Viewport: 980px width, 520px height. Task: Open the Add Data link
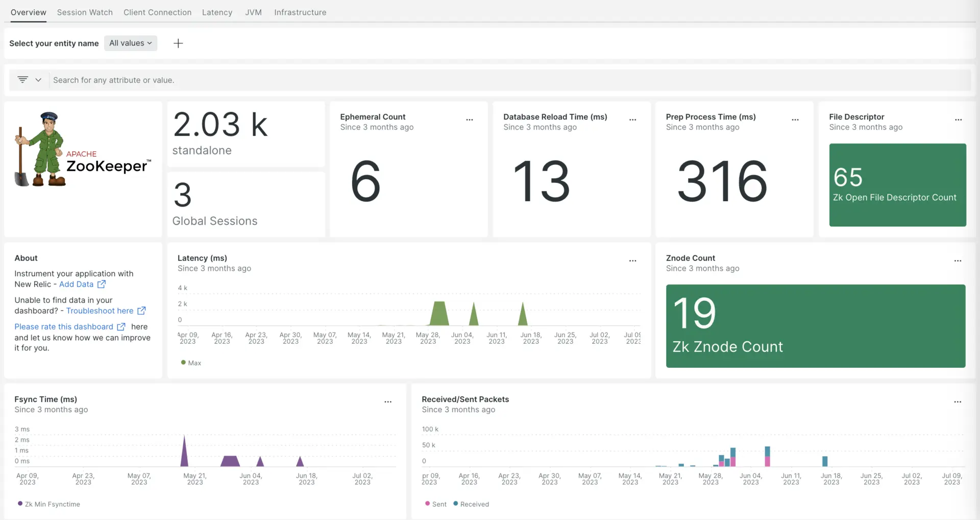click(x=77, y=285)
